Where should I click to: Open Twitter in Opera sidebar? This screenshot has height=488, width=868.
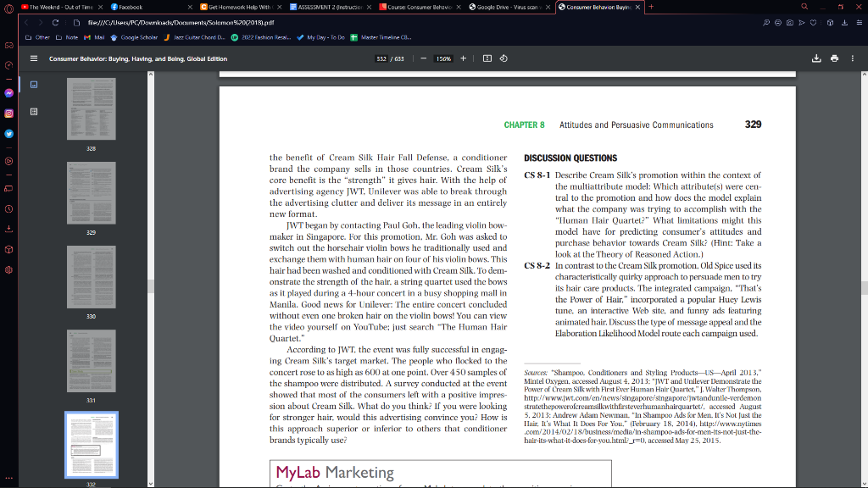(x=8, y=134)
